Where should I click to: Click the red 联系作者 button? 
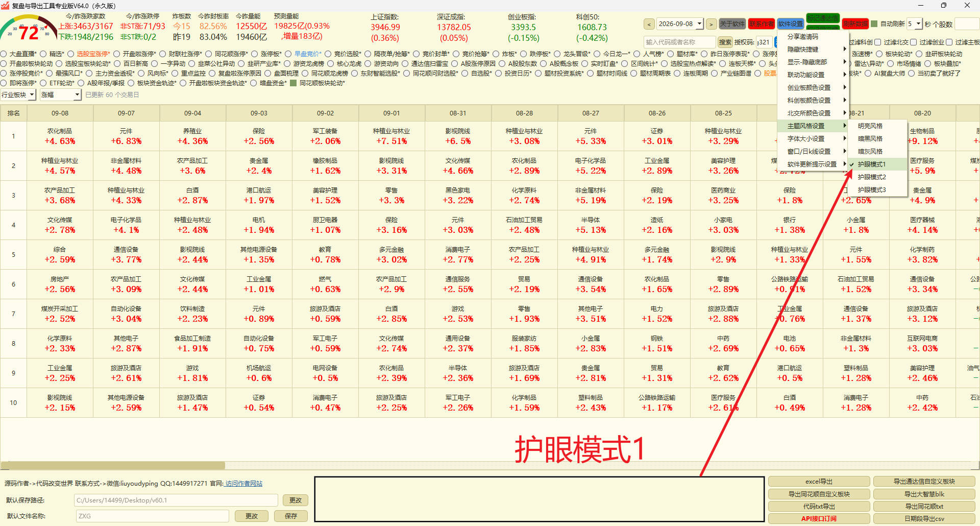[x=762, y=24]
